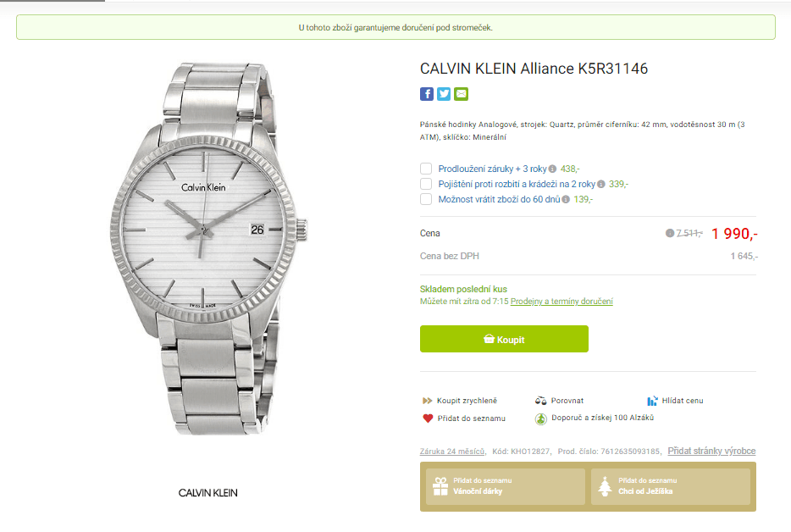Image resolution: width=791 pixels, height=532 pixels.
Task: Click the chart icon beside Hlídat cenu
Action: [x=652, y=400]
